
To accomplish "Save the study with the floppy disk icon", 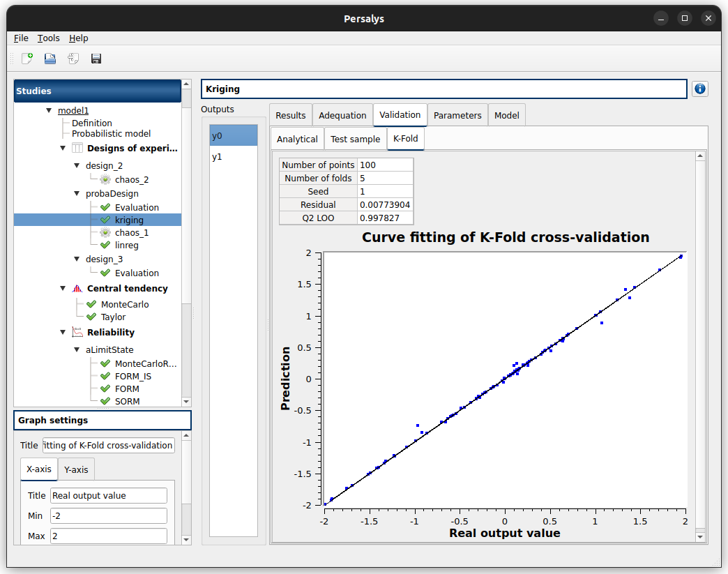I will click(x=96, y=59).
